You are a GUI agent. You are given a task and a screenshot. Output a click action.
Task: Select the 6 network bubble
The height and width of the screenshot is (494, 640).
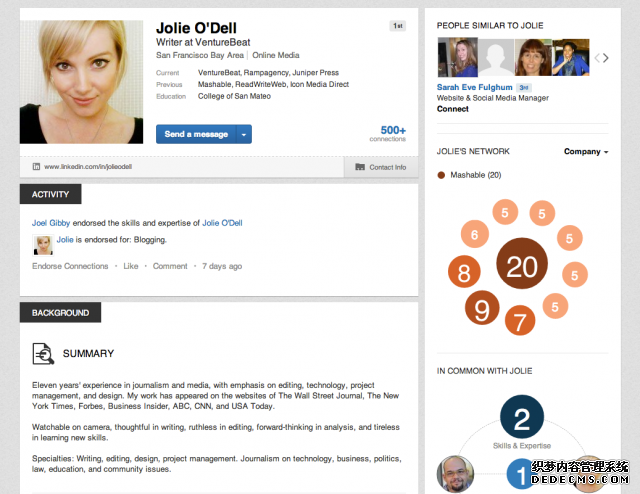475,234
